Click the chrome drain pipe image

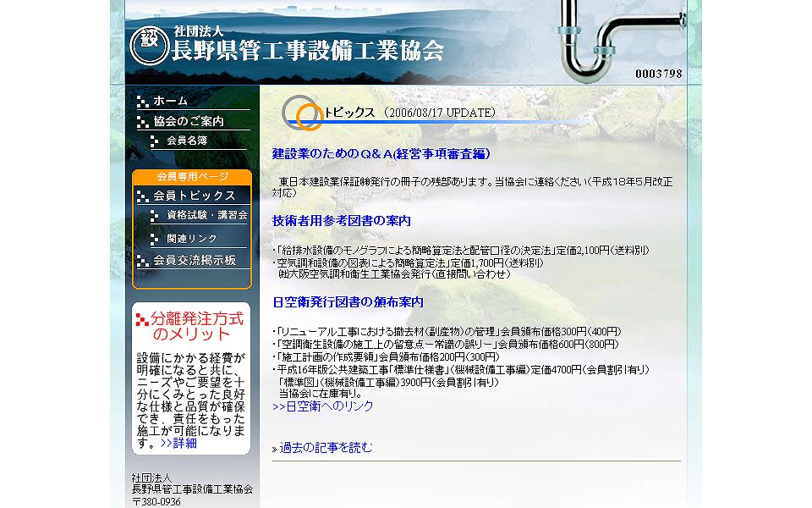(x=622, y=40)
